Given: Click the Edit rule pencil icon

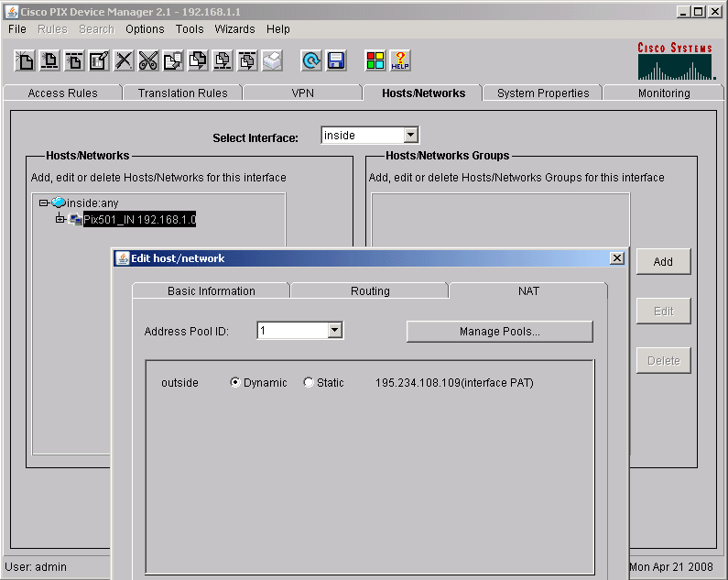Looking at the screenshot, I should point(99,60).
